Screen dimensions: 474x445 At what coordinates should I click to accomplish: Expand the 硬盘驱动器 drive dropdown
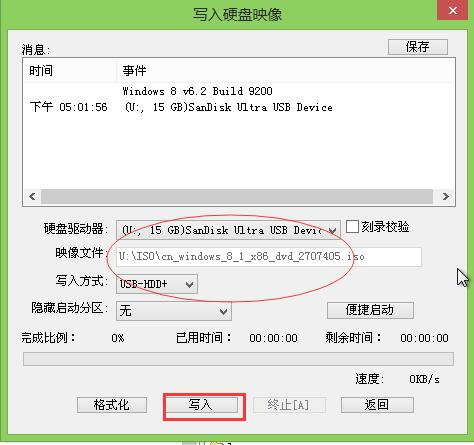[x=228, y=230]
